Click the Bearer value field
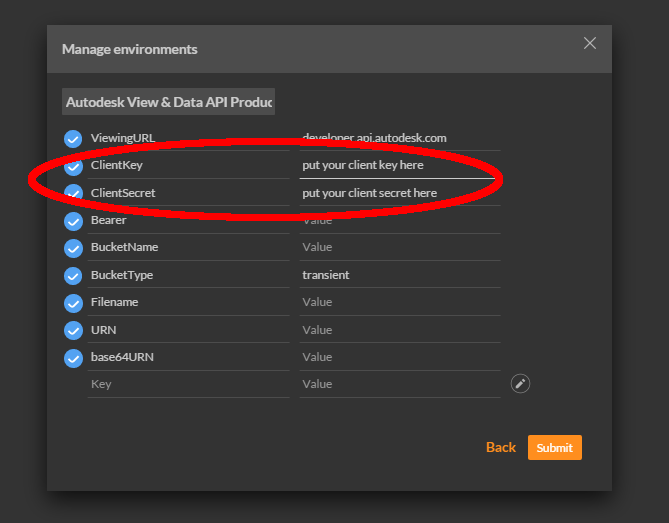 400,220
